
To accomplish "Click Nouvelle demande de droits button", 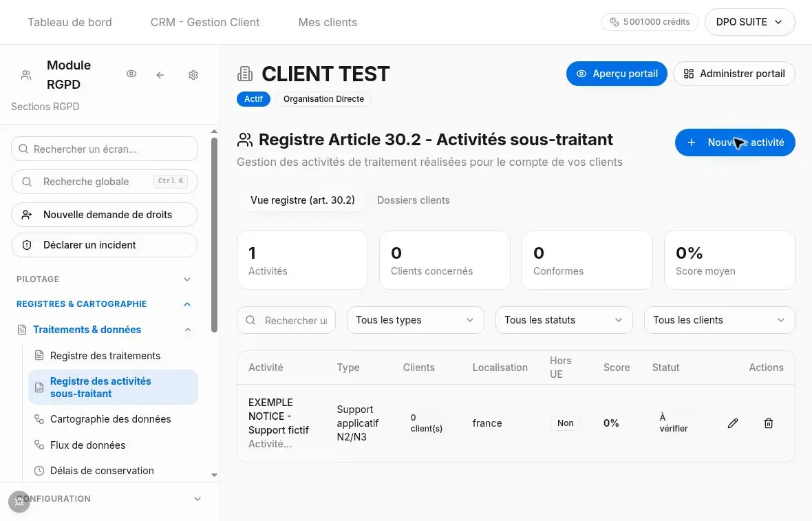I will click(x=105, y=215).
